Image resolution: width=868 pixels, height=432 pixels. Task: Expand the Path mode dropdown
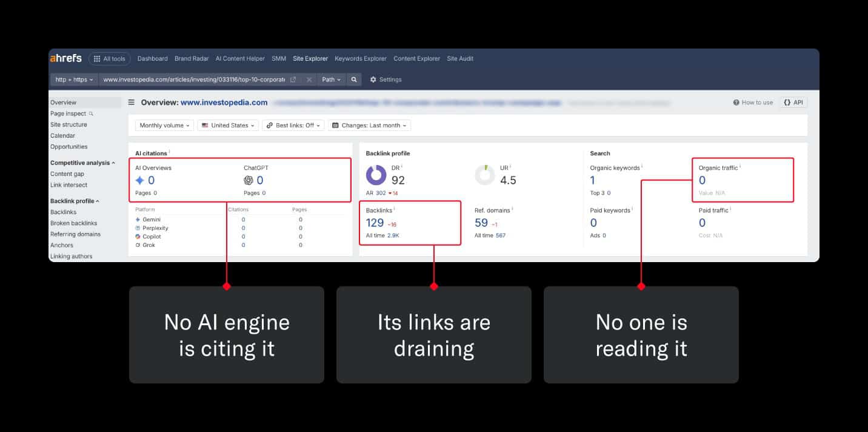332,79
